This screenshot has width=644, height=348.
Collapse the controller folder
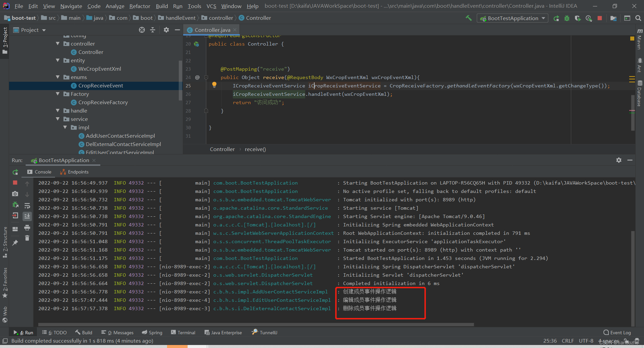(x=58, y=44)
